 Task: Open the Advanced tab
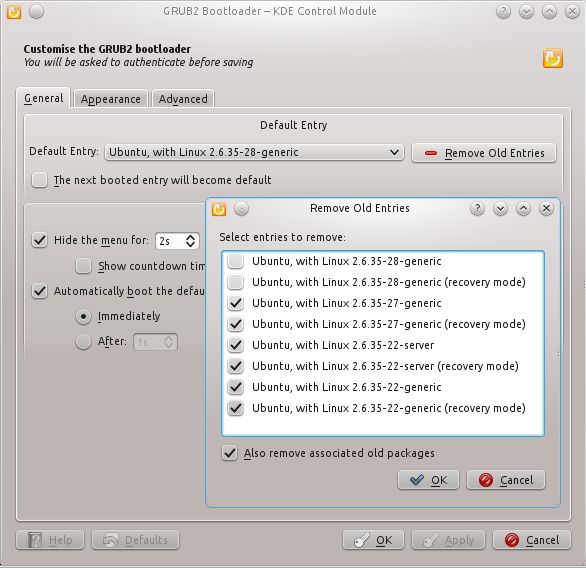pyautogui.click(x=183, y=99)
